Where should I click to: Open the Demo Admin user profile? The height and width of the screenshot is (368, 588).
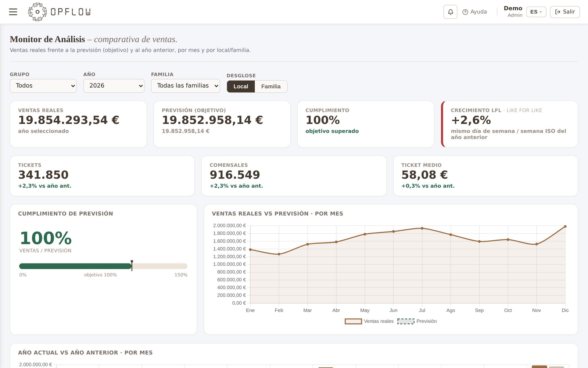coord(513,11)
